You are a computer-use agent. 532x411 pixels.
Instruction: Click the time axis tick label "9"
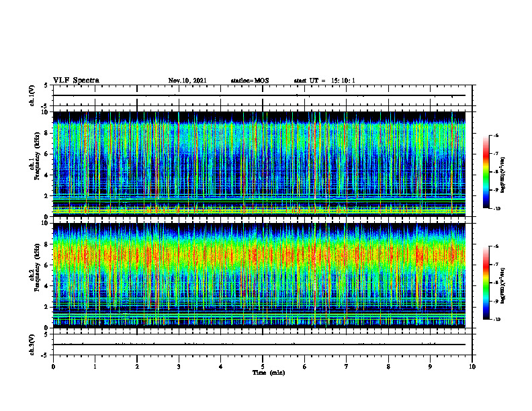click(x=430, y=367)
